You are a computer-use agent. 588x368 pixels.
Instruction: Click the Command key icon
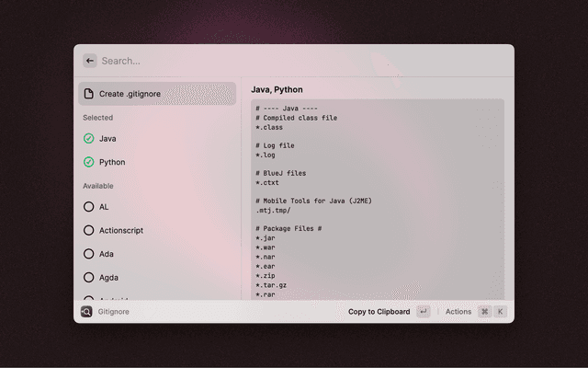[484, 312]
